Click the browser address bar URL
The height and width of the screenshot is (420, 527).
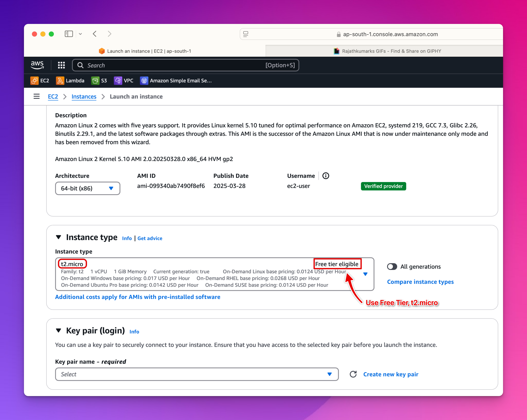pyautogui.click(x=390, y=34)
